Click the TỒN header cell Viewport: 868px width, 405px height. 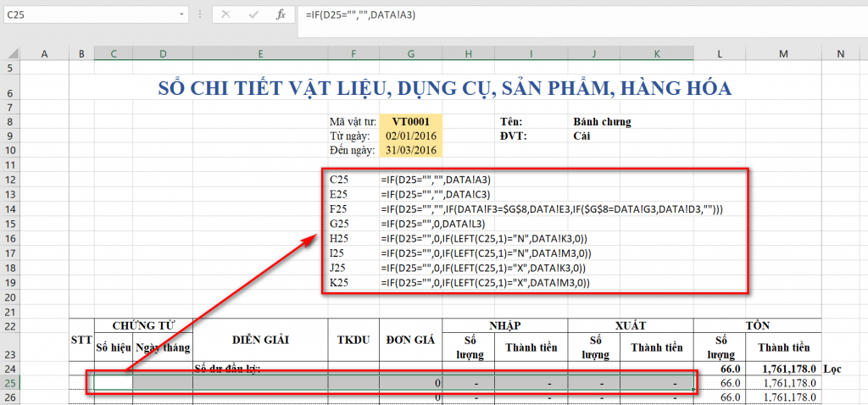pos(757,325)
